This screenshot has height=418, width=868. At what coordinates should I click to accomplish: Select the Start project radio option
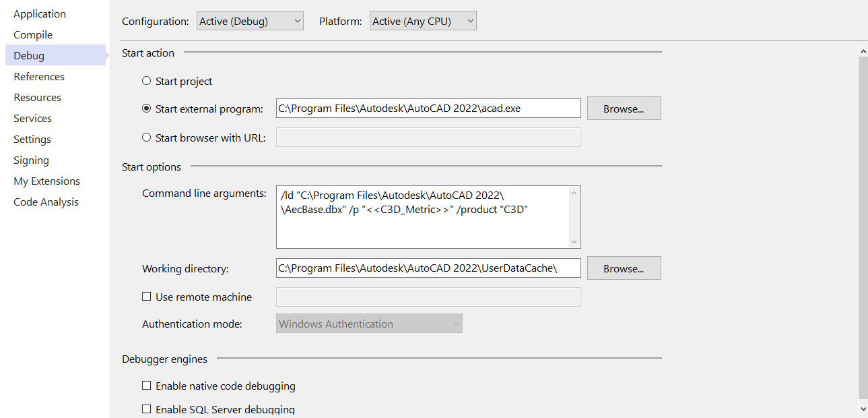click(x=147, y=82)
